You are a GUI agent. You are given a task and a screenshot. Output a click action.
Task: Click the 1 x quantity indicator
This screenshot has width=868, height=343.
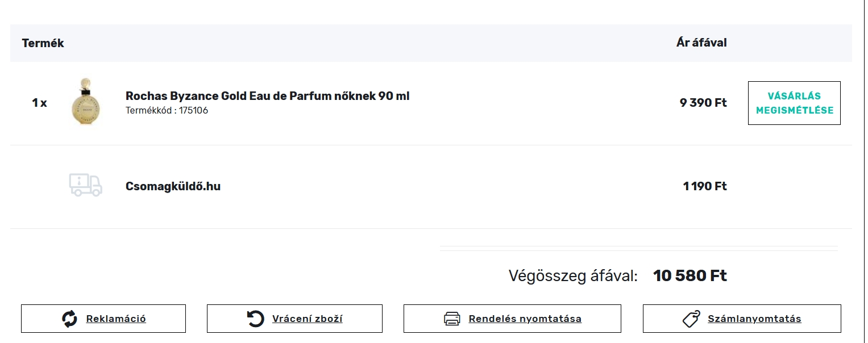pyautogui.click(x=39, y=103)
